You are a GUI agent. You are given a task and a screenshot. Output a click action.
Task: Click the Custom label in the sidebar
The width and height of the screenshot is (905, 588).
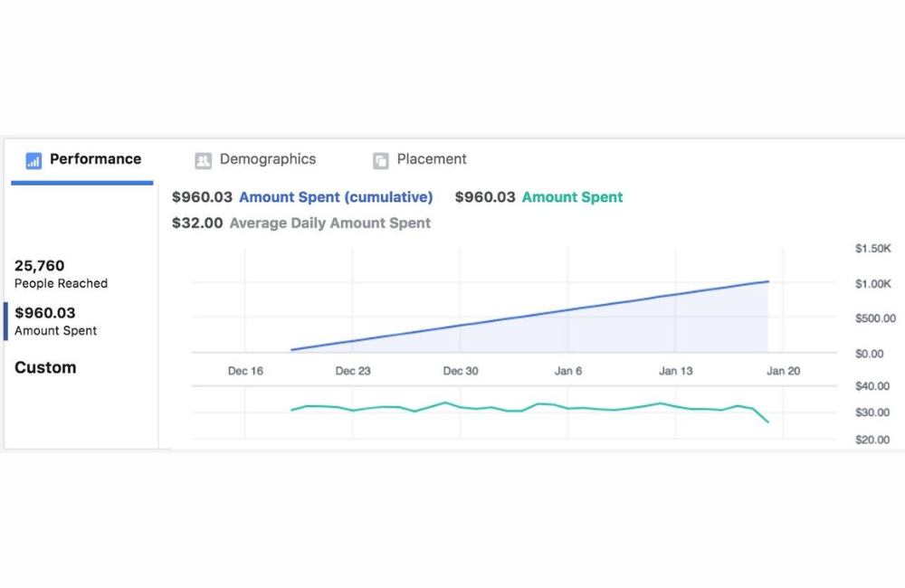tap(45, 367)
